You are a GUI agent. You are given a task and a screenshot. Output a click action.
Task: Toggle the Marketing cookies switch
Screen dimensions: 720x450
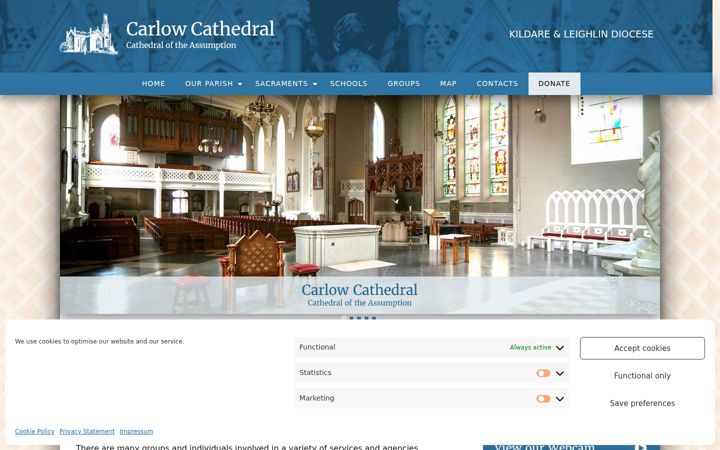coord(543,399)
